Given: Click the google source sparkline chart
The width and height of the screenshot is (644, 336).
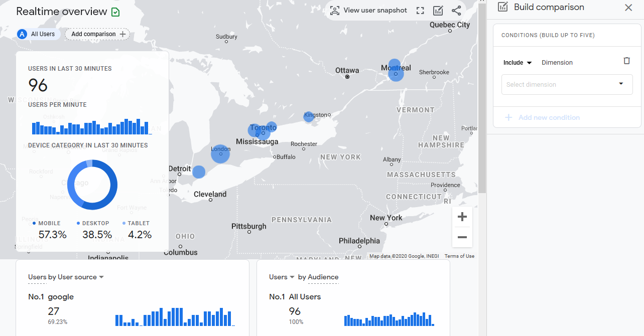Looking at the screenshot, I should point(175,317).
